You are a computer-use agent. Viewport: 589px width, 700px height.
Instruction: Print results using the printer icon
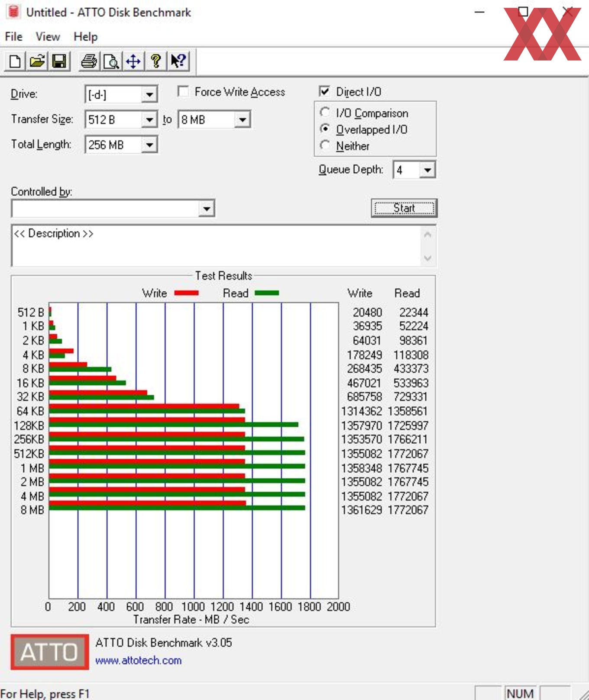point(89,61)
